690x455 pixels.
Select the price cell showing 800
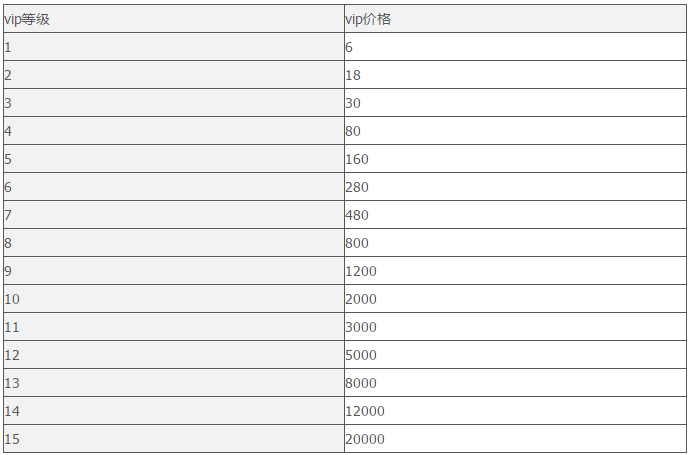[x=514, y=243]
